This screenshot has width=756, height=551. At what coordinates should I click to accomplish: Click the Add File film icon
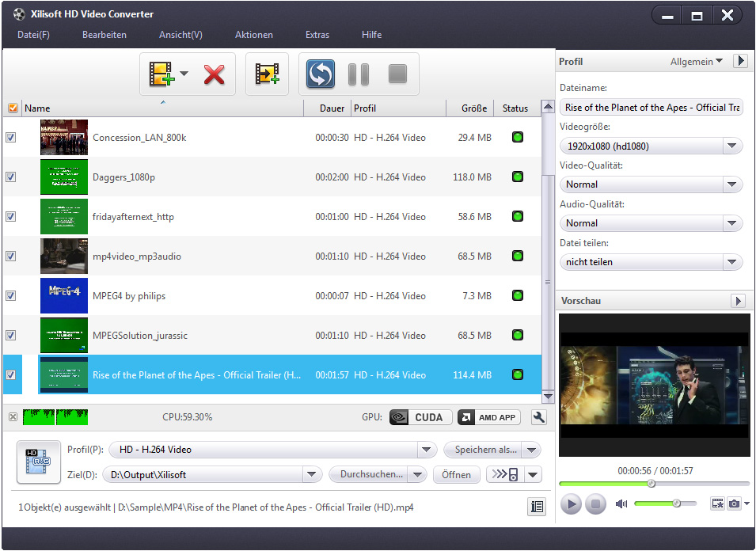click(161, 74)
